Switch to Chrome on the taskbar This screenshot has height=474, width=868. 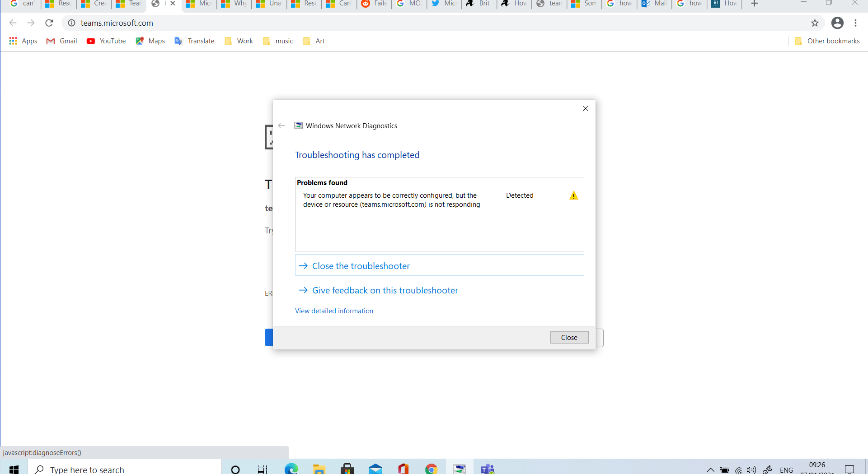click(x=431, y=469)
